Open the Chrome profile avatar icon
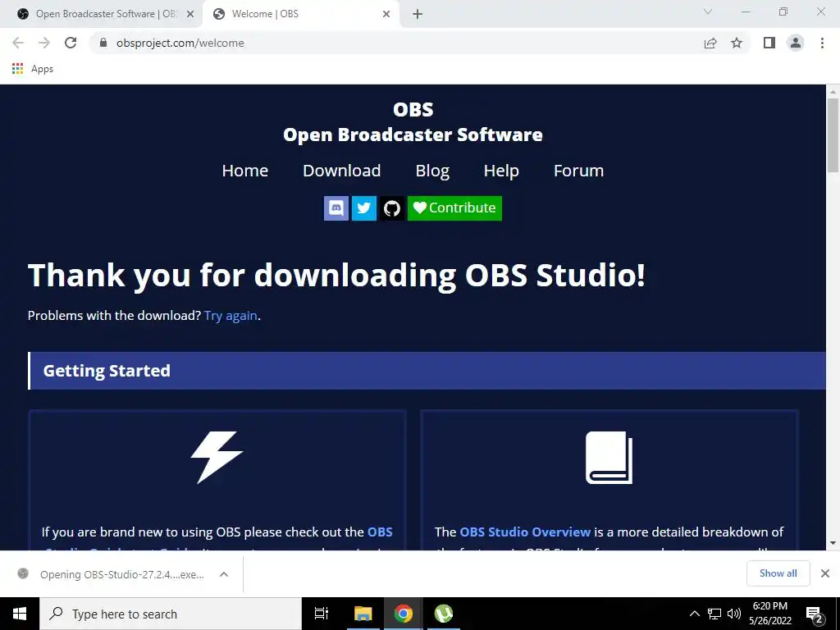 796,43
